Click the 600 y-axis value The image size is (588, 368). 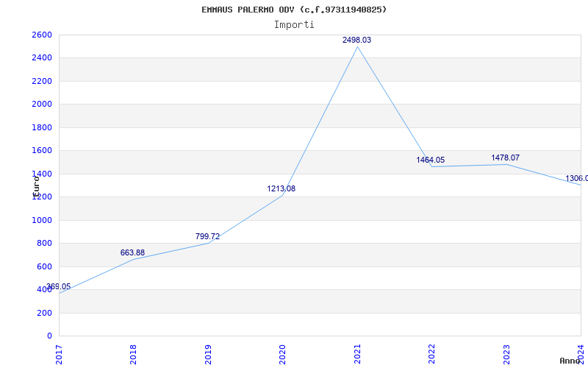pos(44,266)
